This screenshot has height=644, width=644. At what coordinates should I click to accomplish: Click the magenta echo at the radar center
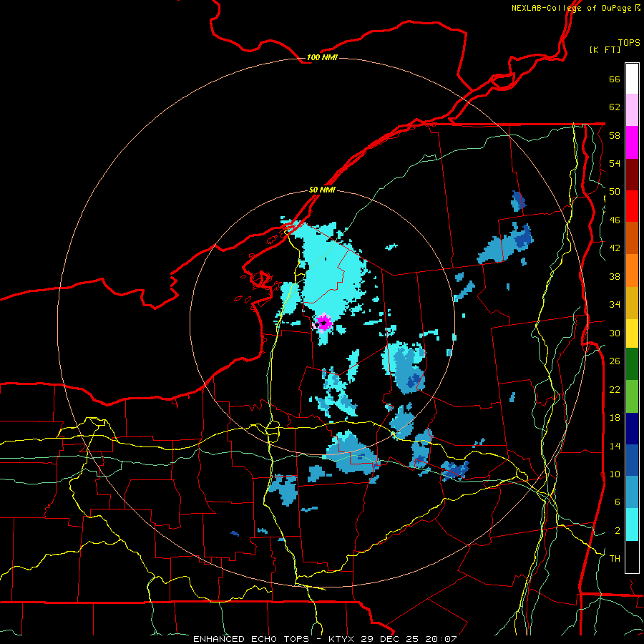pos(324,323)
